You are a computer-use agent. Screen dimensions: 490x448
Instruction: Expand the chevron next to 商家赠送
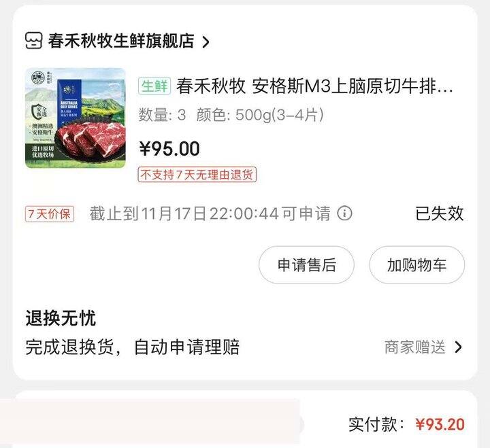(x=458, y=347)
